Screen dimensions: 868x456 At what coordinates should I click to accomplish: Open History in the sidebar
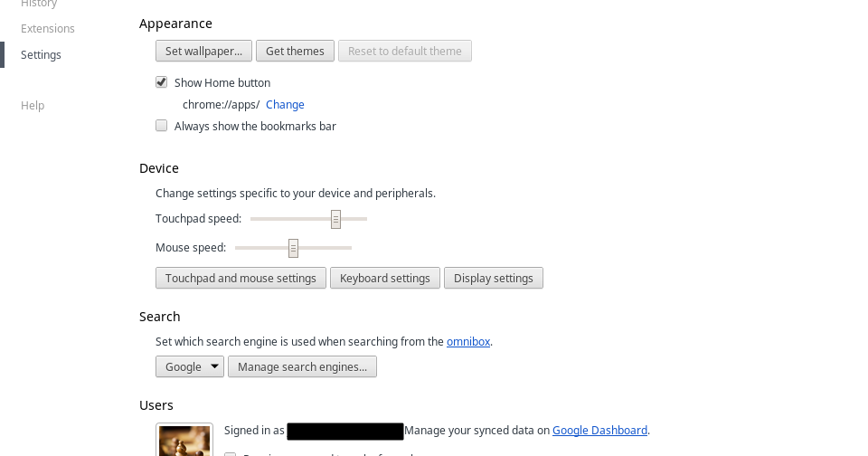pos(39,5)
